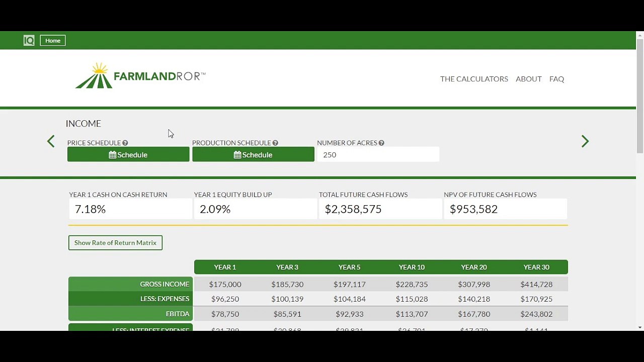Click the vertical scrollbar thumb

pos(640,96)
